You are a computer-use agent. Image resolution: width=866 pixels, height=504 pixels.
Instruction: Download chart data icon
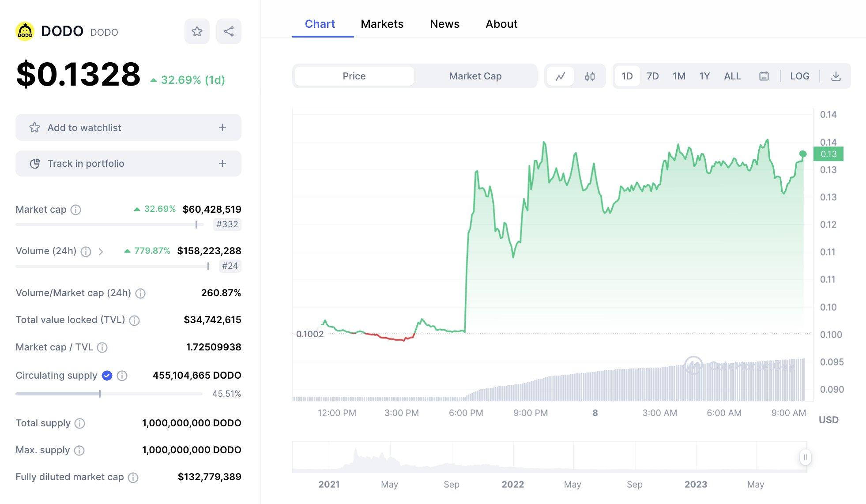pos(836,76)
